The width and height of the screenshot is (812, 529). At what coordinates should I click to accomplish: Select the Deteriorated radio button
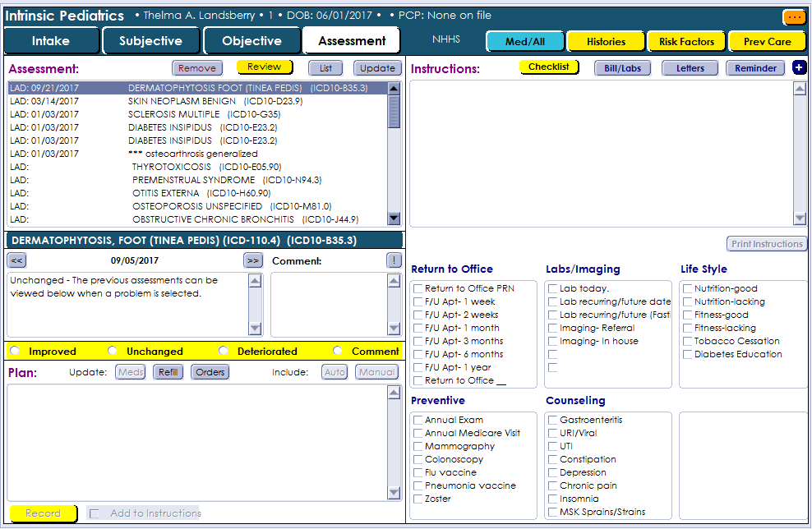click(224, 352)
